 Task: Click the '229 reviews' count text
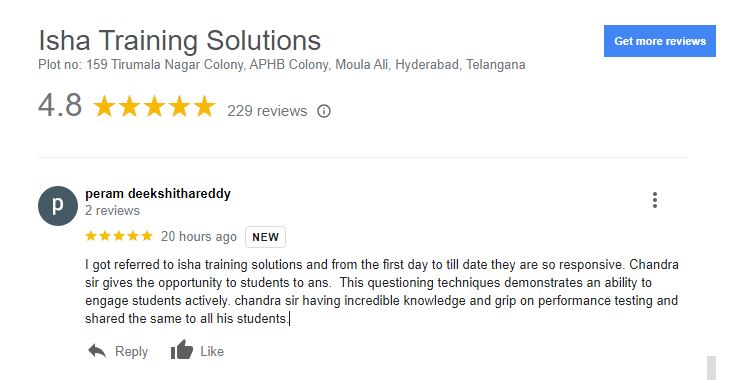267,111
